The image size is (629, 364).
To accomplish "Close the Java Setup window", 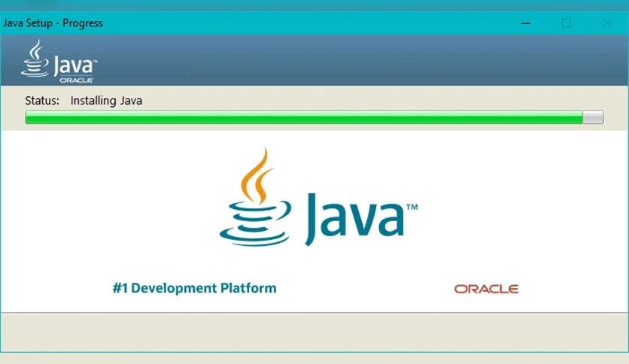I will [x=607, y=23].
